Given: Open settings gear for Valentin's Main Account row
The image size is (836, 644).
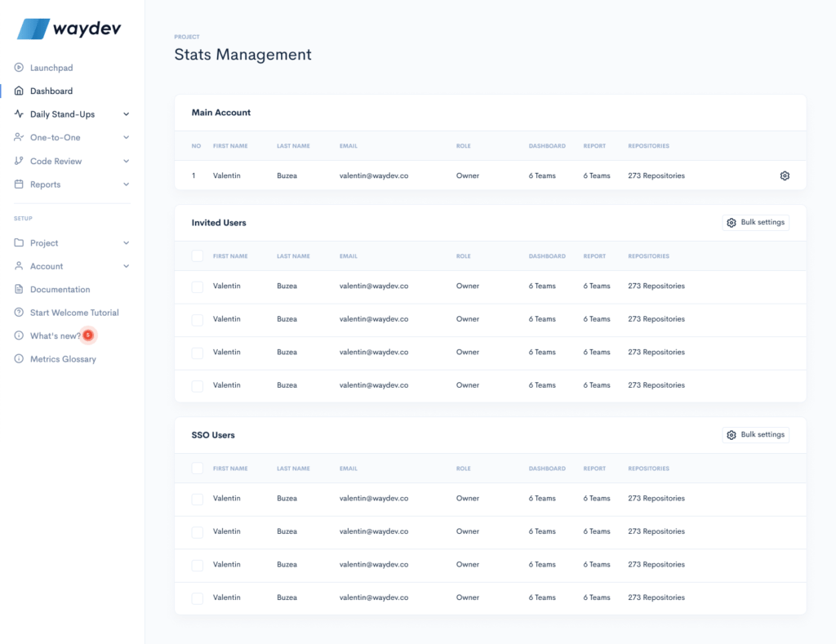Looking at the screenshot, I should 785,175.
